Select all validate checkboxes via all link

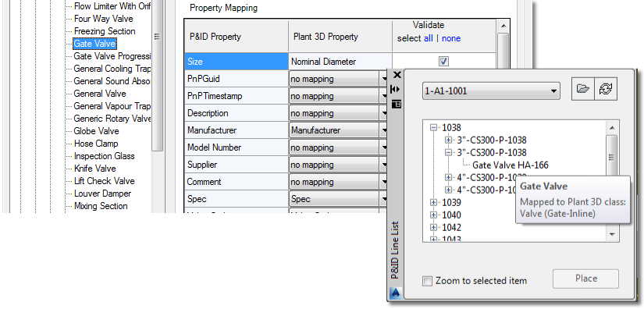[x=429, y=38]
